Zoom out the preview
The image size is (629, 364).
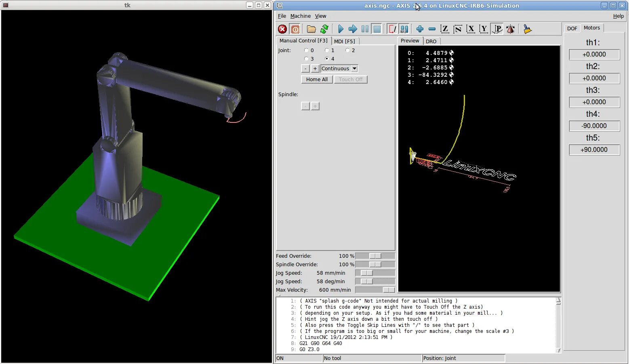[x=432, y=29]
